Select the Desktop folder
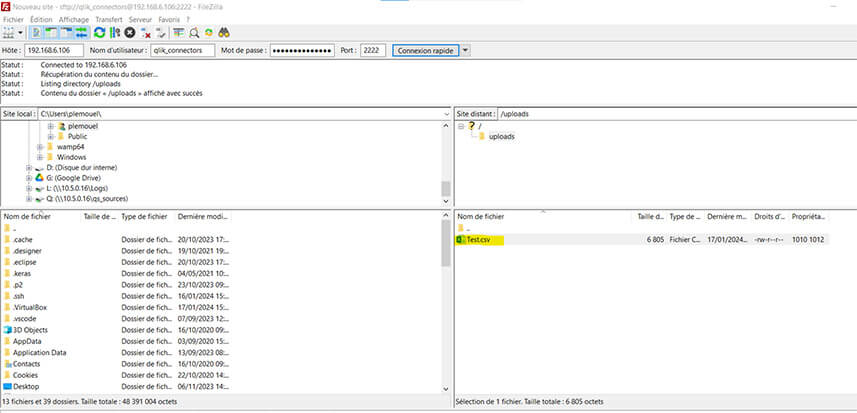The image size is (857, 413). 26,387
